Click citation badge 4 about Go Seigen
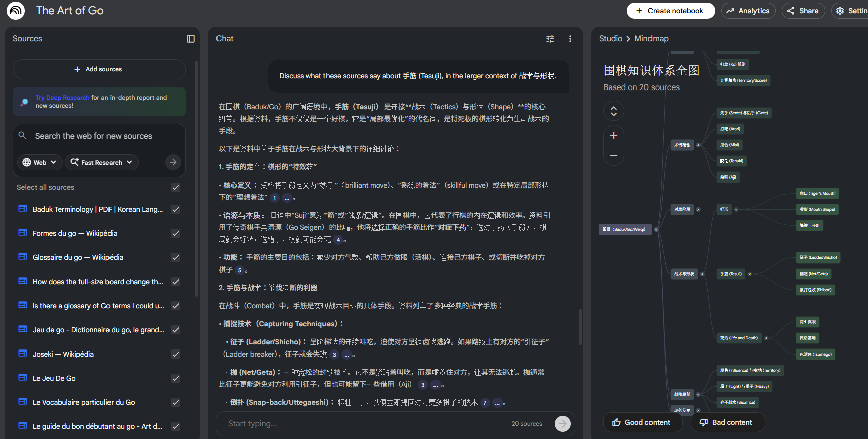The width and height of the screenshot is (868, 439). pyautogui.click(x=338, y=240)
